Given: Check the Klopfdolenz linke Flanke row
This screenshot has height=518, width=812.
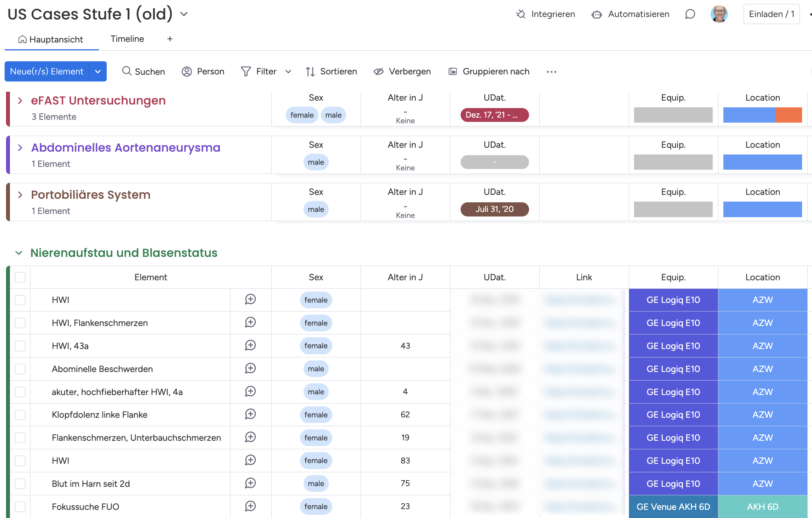Looking at the screenshot, I should click(x=20, y=415).
